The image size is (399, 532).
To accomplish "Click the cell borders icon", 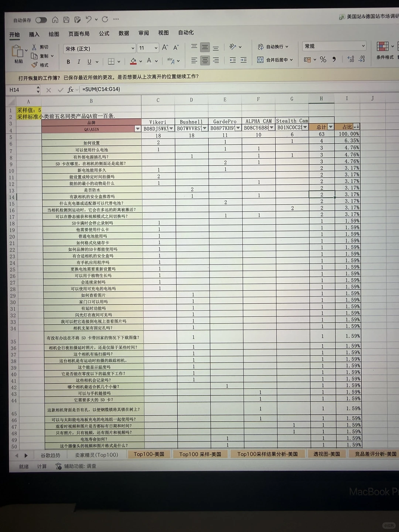I will coord(111,61).
